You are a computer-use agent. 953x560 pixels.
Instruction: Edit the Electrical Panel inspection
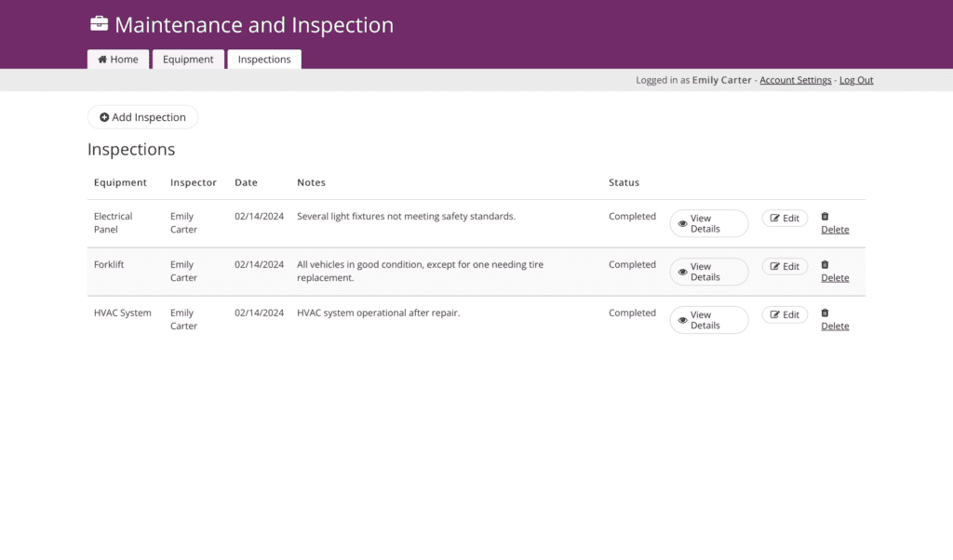pyautogui.click(x=785, y=219)
